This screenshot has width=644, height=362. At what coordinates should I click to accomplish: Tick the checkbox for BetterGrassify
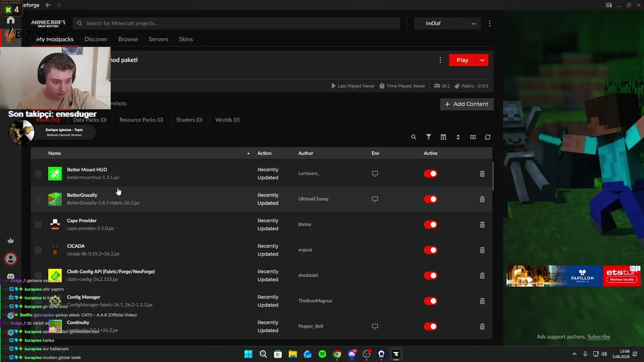pos(38,199)
